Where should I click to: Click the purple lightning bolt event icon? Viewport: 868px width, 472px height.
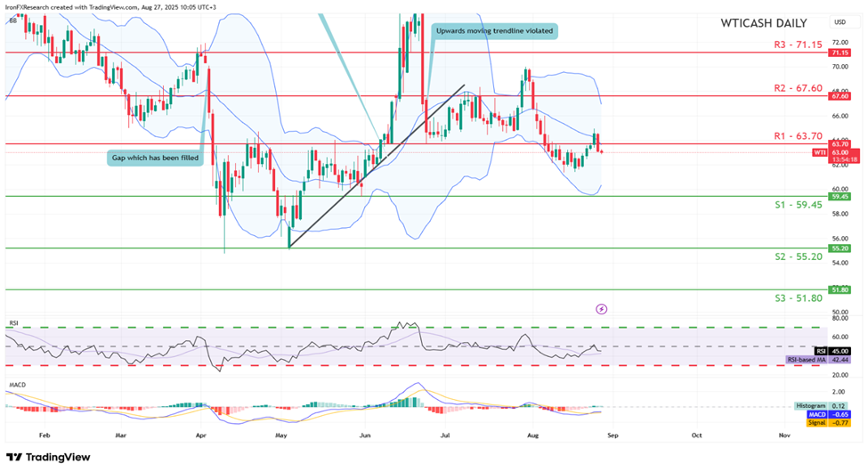pos(602,309)
